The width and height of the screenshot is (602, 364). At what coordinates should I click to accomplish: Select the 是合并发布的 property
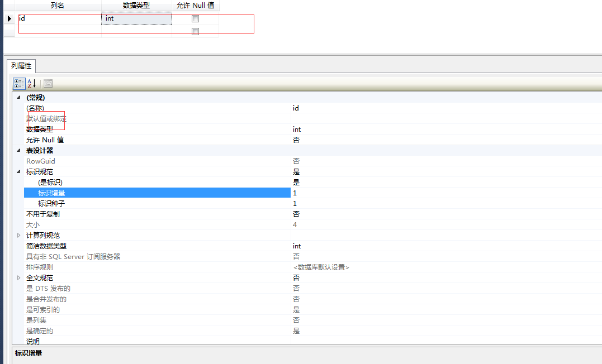157,299
